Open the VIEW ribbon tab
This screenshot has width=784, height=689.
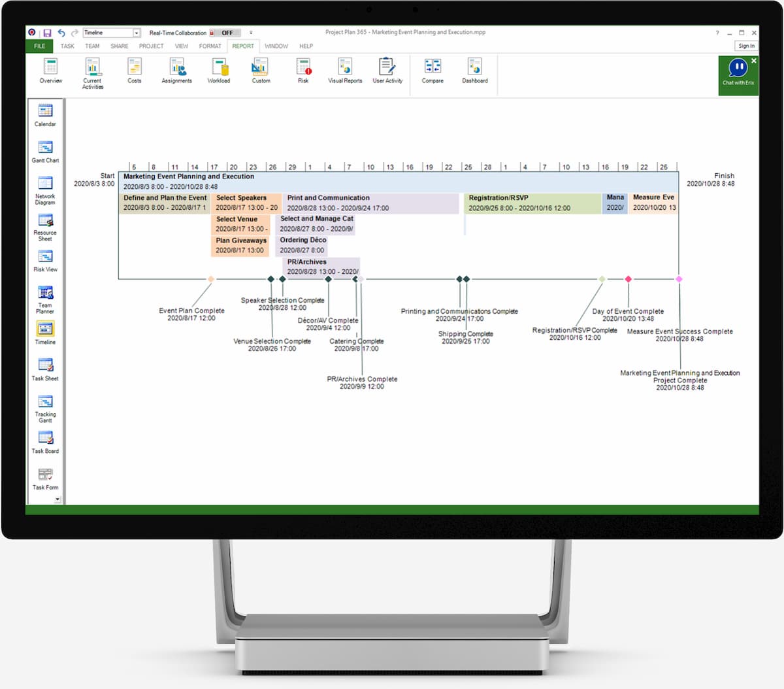click(x=182, y=46)
